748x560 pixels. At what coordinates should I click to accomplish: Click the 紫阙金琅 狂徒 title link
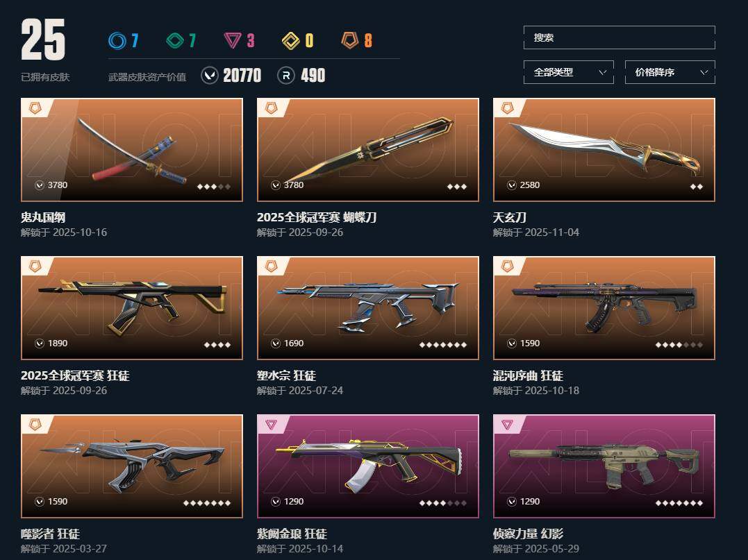point(292,534)
